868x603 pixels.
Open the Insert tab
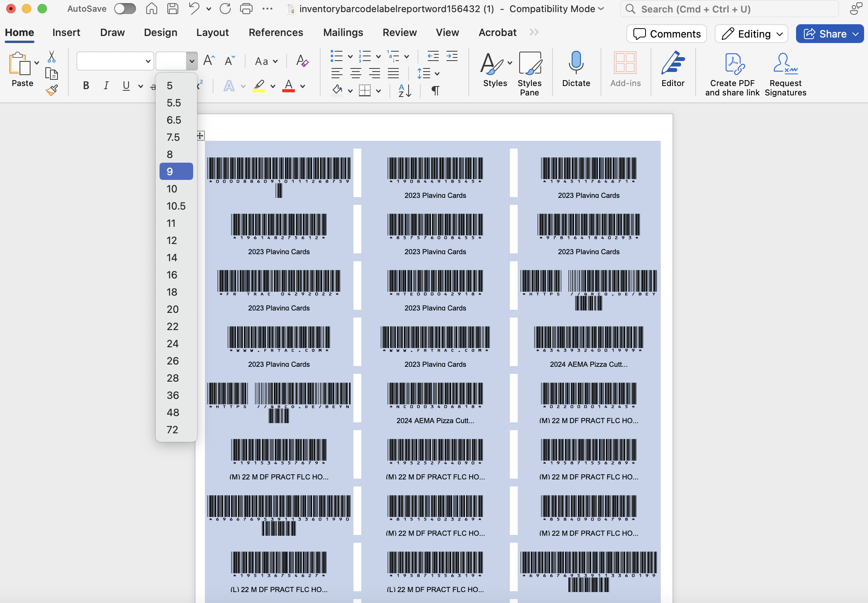pos(66,32)
